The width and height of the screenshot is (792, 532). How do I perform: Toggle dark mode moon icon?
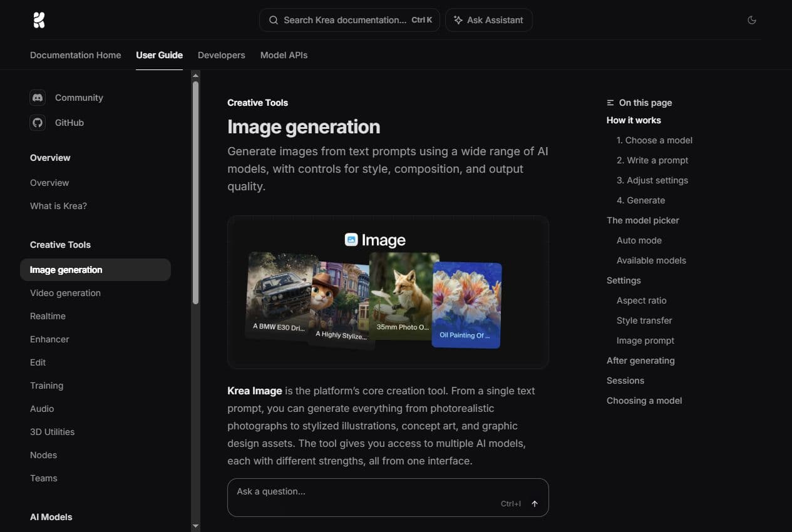(752, 20)
